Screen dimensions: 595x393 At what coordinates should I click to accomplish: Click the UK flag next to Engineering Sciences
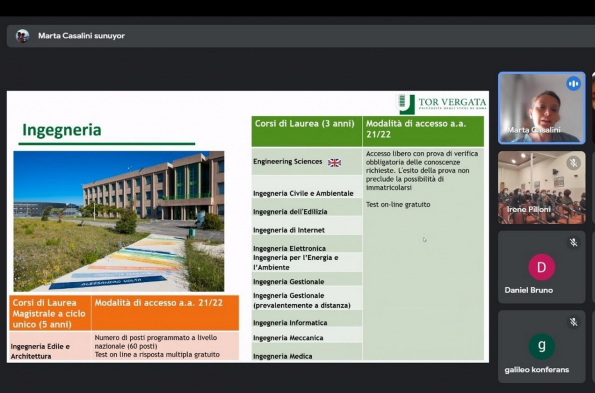coord(334,163)
